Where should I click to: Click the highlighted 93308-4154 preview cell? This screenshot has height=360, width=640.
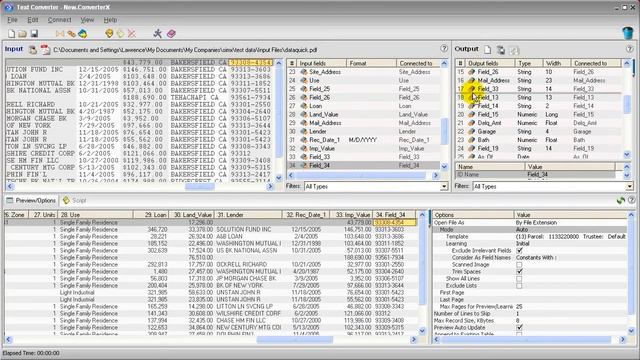pyautogui.click(x=394, y=223)
